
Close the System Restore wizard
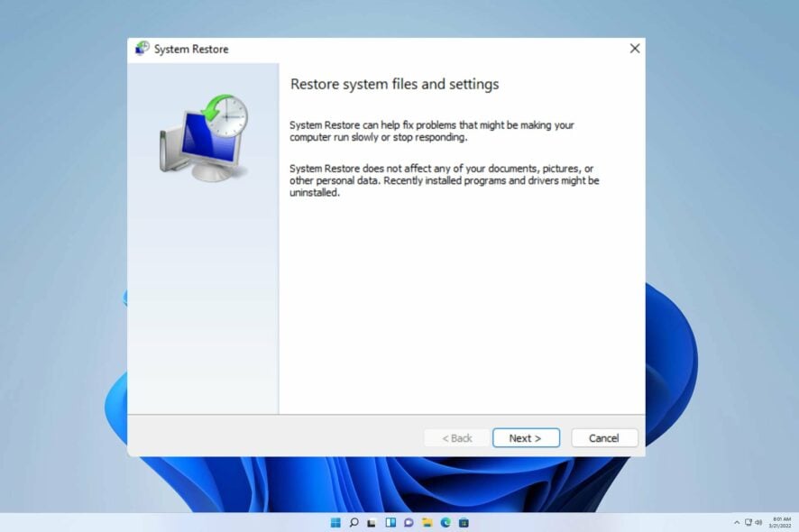pos(634,49)
